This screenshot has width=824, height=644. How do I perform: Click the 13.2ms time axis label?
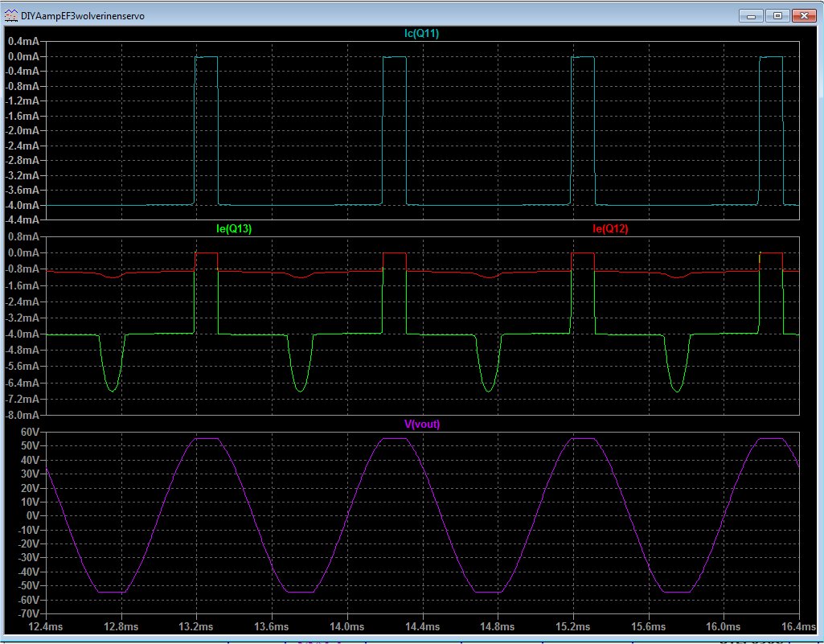pyautogui.click(x=197, y=626)
